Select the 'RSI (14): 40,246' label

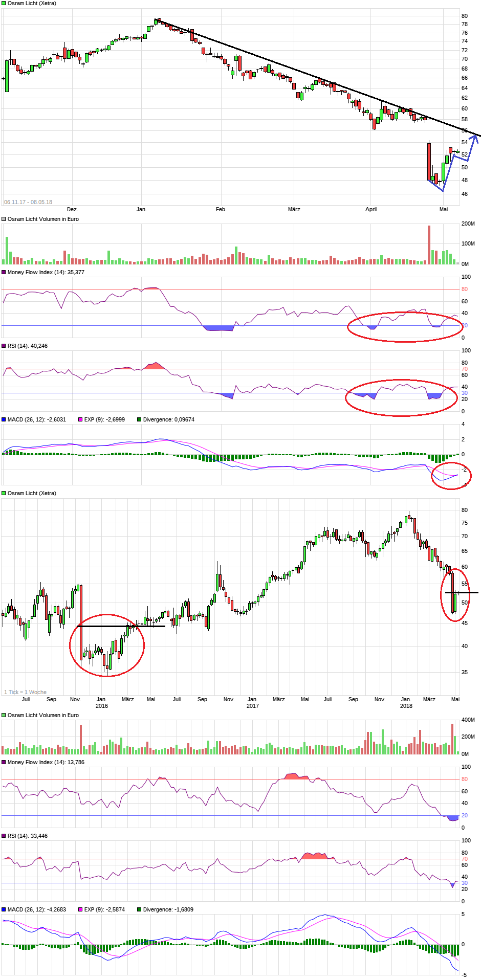coord(28,346)
